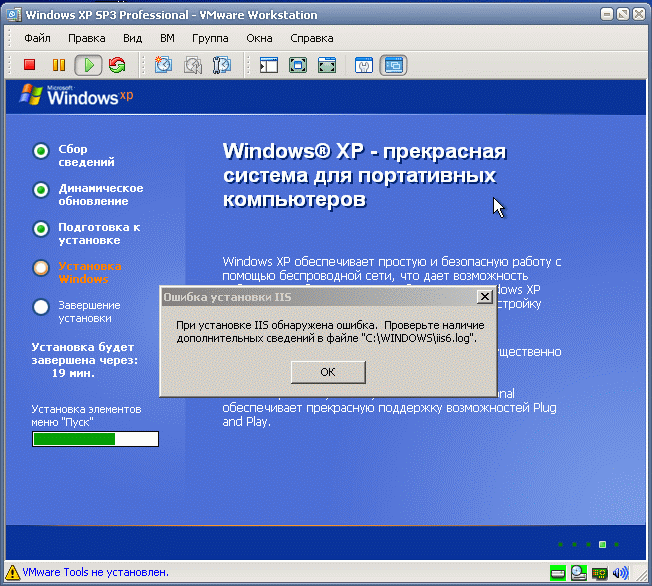Click the 'Установка будет завершена через' text
This screenshot has width=652, height=586.
coord(84,354)
